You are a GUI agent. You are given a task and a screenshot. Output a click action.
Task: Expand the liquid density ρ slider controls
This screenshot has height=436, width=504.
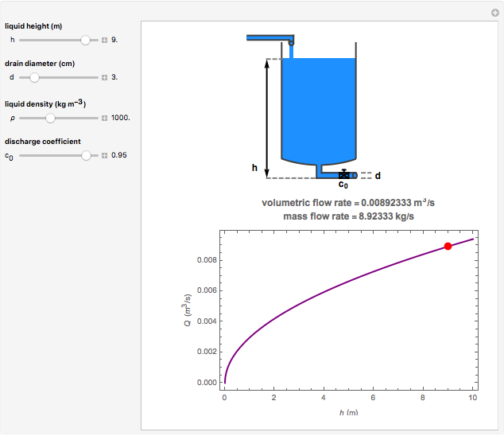point(104,117)
